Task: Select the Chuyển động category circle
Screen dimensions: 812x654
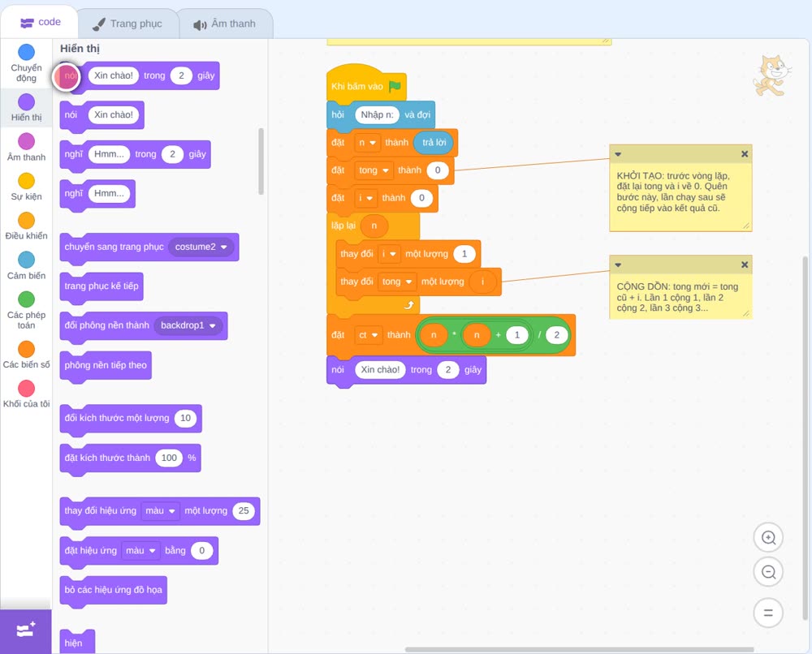Action: tap(26, 52)
